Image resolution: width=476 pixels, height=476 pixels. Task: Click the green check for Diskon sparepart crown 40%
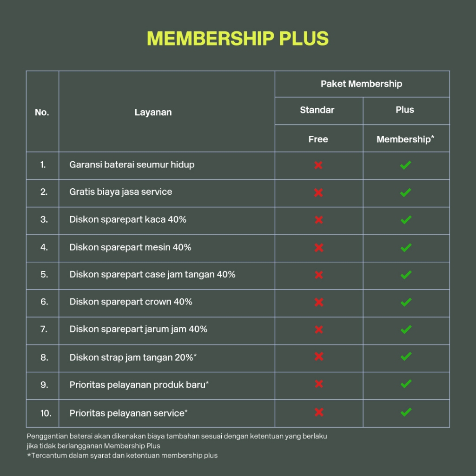point(406,302)
